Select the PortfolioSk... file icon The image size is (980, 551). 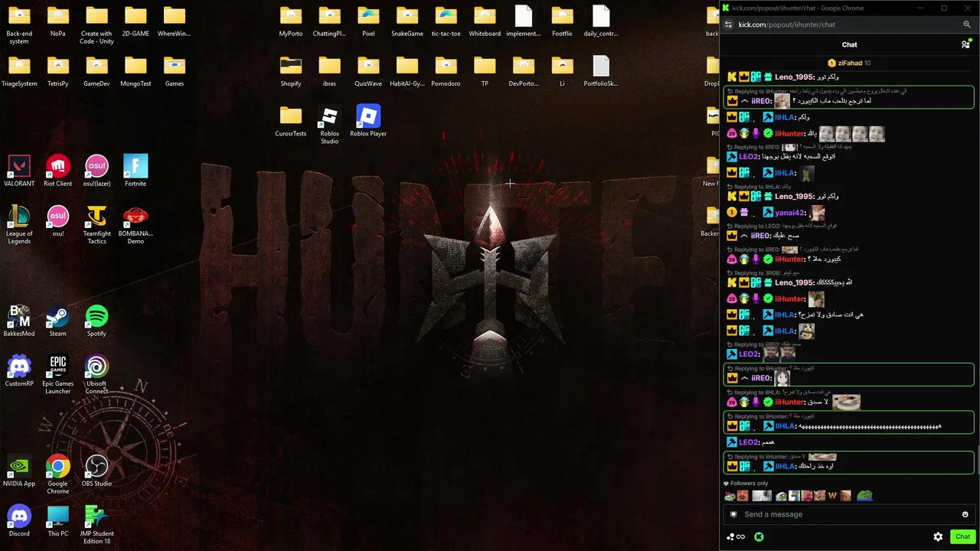click(601, 71)
